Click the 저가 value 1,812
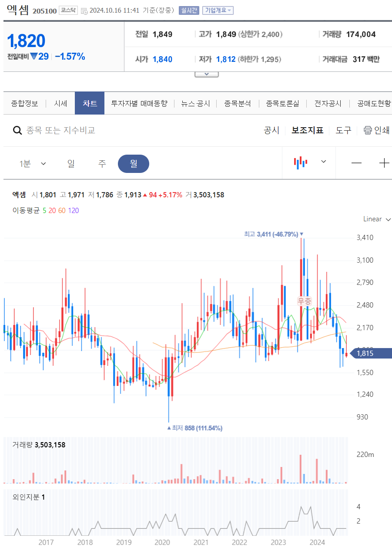Image resolution: width=392 pixels, height=558 pixels. coord(226,59)
